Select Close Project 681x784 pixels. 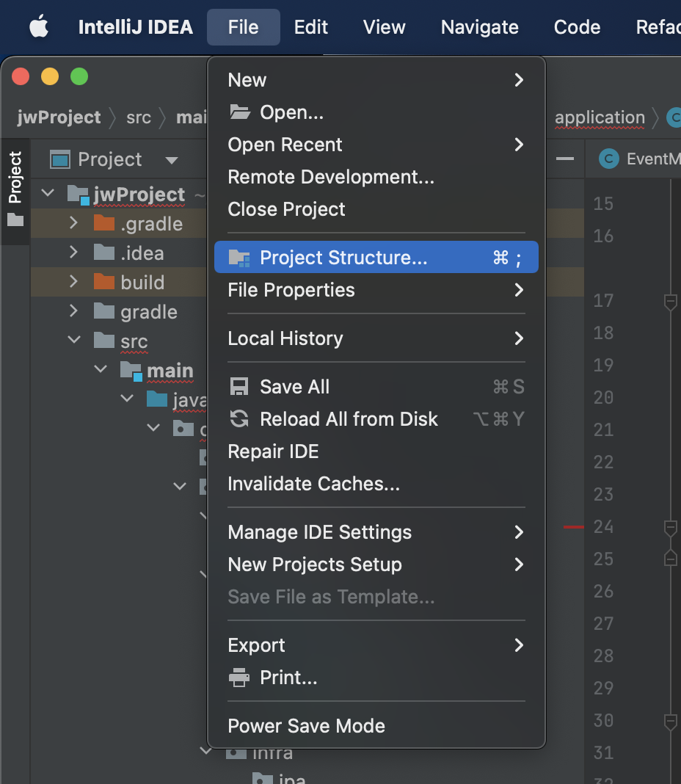point(376,209)
